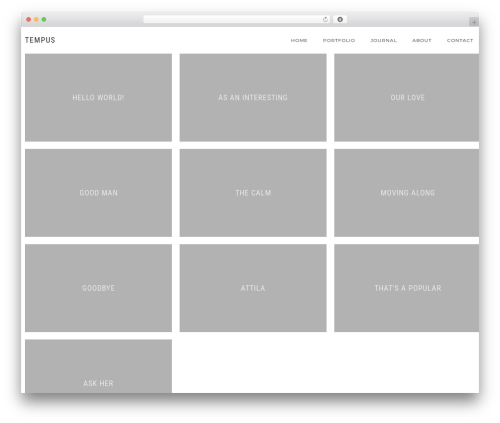500x423 pixels.
Task: Open the ABOUT menu item
Action: [422, 40]
